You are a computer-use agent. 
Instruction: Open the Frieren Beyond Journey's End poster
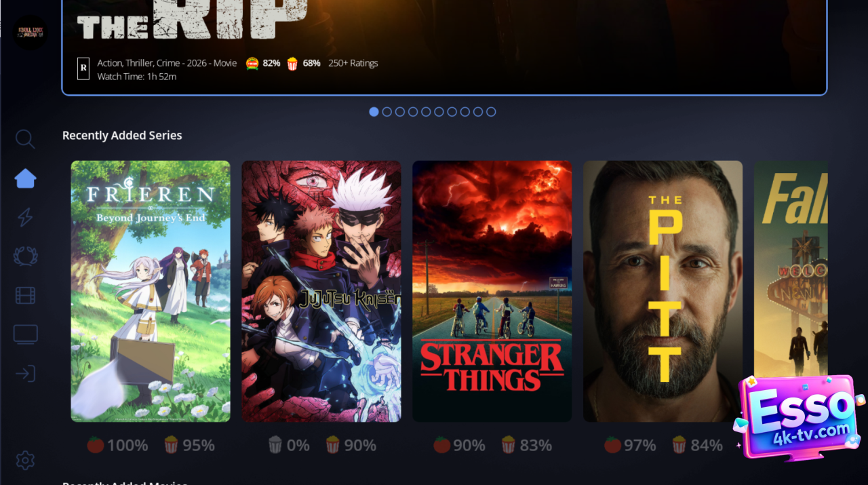pyautogui.click(x=151, y=291)
